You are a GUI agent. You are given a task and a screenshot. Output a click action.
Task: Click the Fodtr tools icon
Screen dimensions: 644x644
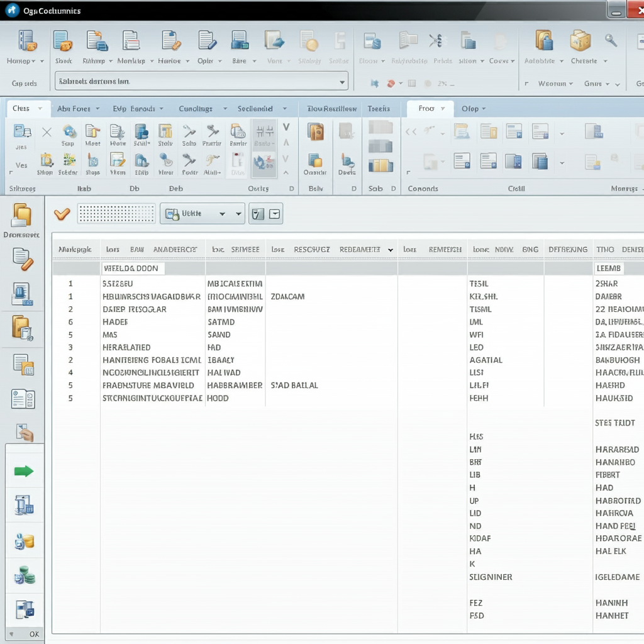(x=189, y=160)
